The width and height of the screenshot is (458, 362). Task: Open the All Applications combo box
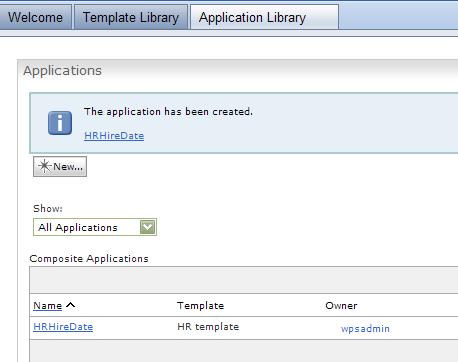click(x=95, y=227)
